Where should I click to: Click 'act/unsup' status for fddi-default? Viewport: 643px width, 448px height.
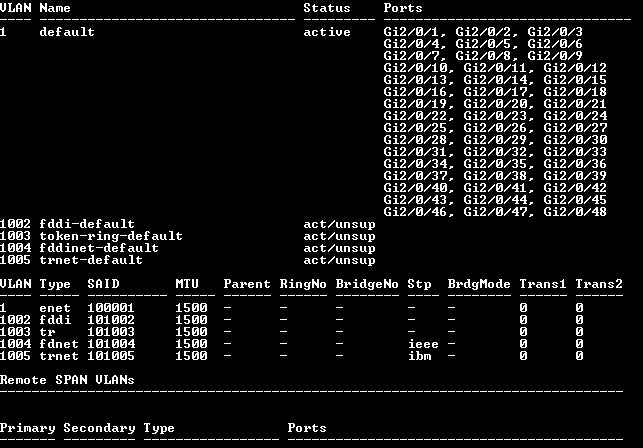340,224
